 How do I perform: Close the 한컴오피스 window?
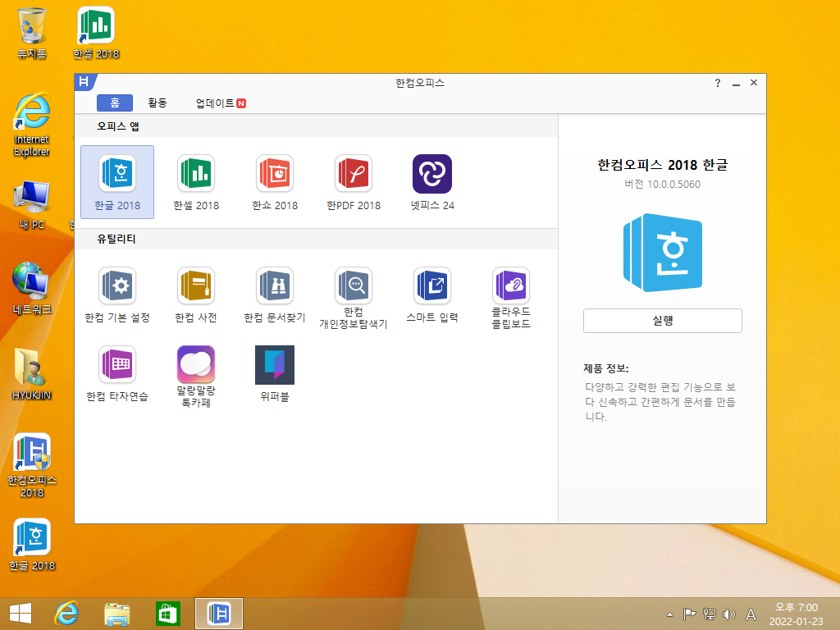coord(754,83)
